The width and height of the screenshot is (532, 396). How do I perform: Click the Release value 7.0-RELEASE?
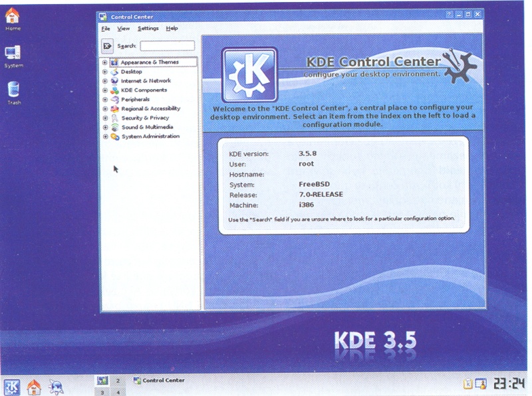click(321, 194)
